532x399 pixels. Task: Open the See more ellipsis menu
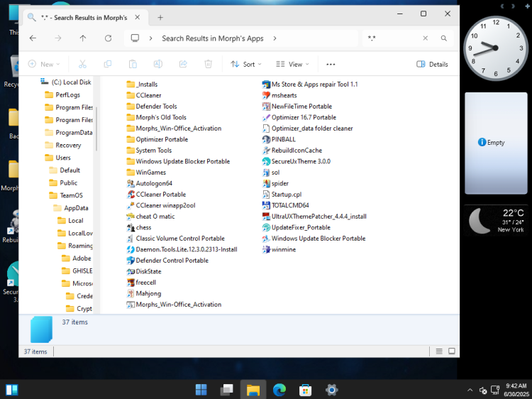(331, 64)
